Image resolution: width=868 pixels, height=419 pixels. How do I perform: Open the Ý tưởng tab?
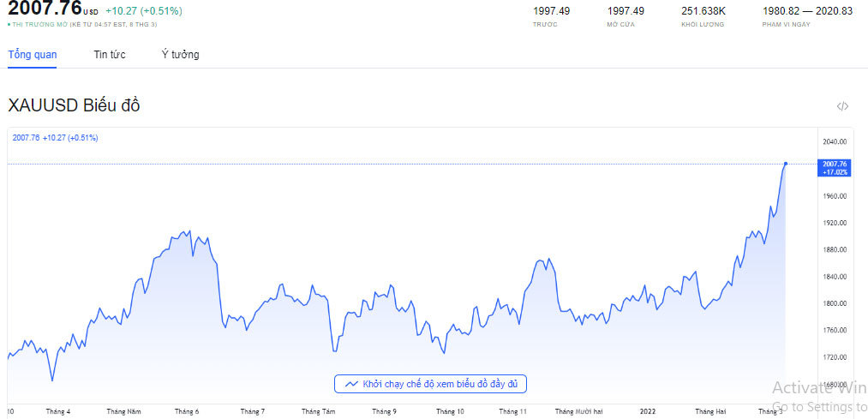point(180,55)
